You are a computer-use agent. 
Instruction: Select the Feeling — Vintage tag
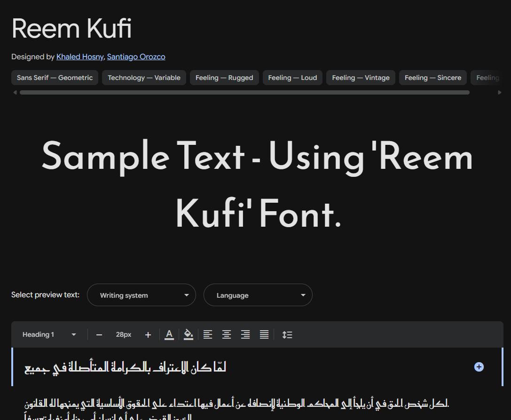tap(361, 78)
